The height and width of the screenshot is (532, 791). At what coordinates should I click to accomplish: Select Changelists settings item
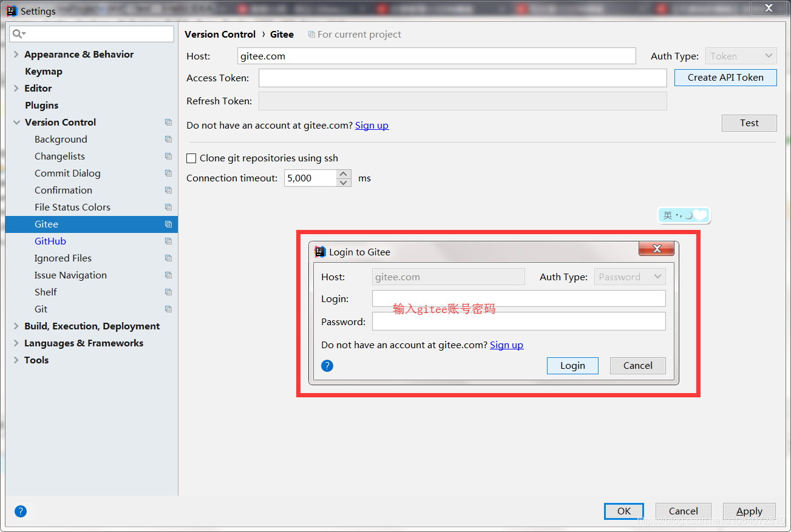59,156
